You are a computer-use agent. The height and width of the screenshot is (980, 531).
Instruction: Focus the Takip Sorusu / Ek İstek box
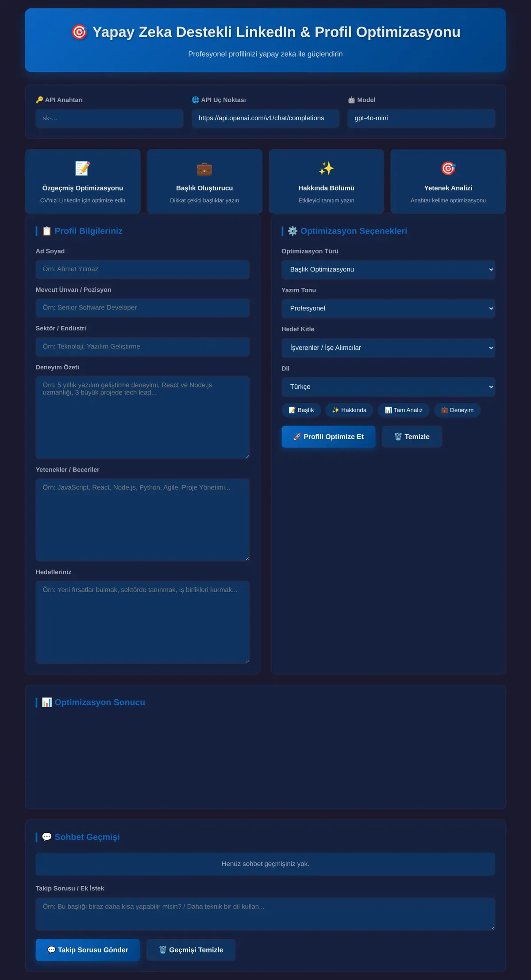tap(265, 914)
